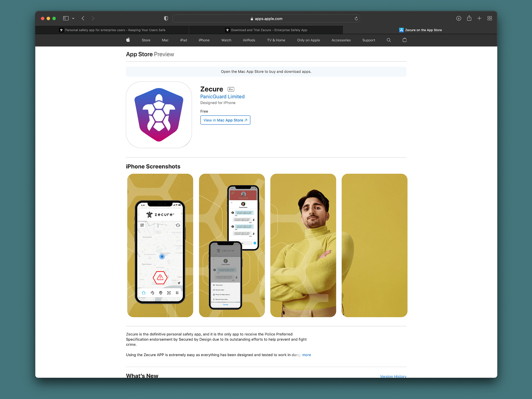Open first screenshot showing map and alert
Screen dimensions: 532x399
point(160,245)
